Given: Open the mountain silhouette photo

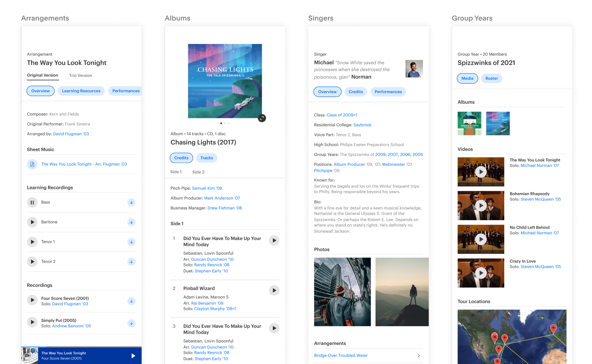Looking at the screenshot, I should [402, 292].
